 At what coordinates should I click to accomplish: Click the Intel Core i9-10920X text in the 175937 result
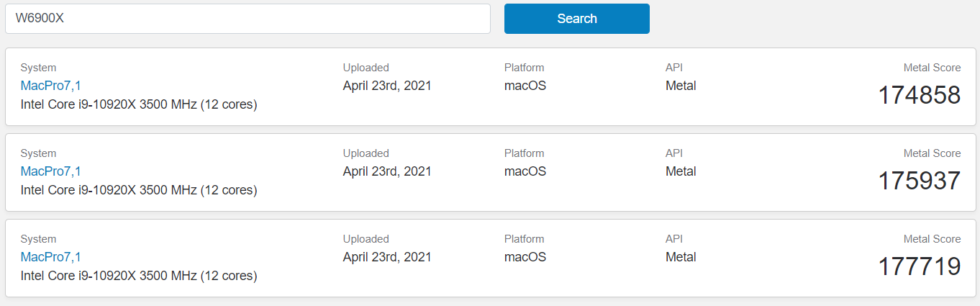coord(139,190)
